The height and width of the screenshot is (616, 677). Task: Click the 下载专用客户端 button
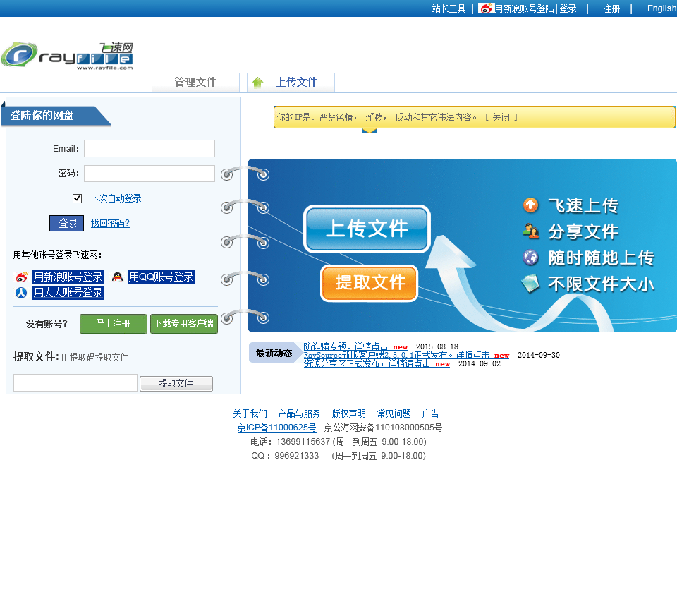click(184, 324)
